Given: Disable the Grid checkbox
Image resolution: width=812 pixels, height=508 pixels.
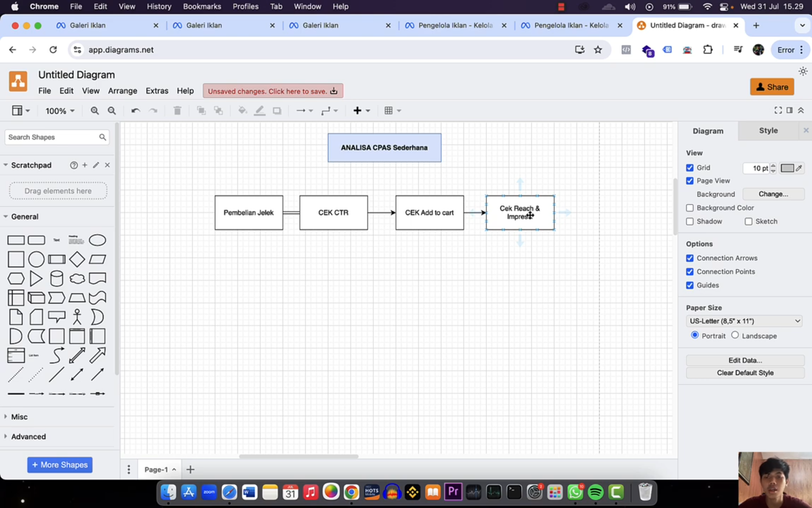Looking at the screenshot, I should [690, 168].
